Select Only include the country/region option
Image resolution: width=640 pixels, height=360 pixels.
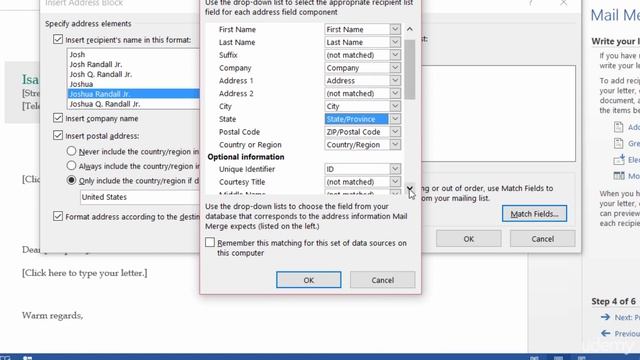pos(71,180)
